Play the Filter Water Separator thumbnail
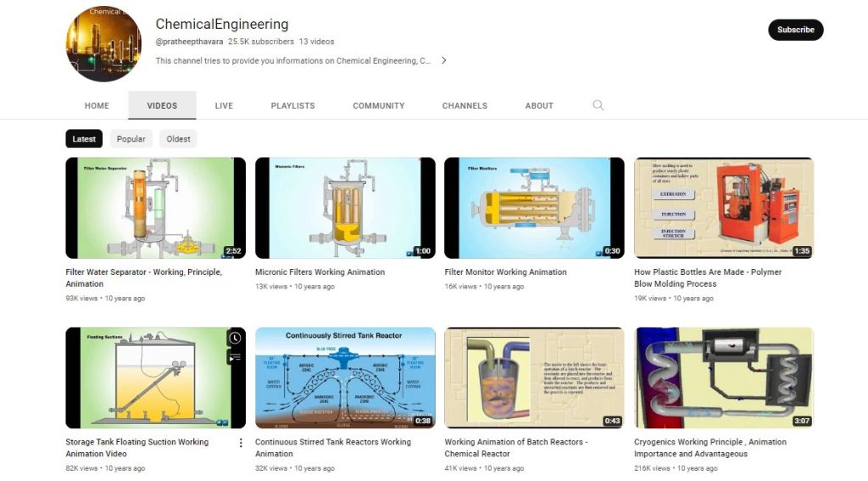The width and height of the screenshot is (868, 481). (x=156, y=208)
